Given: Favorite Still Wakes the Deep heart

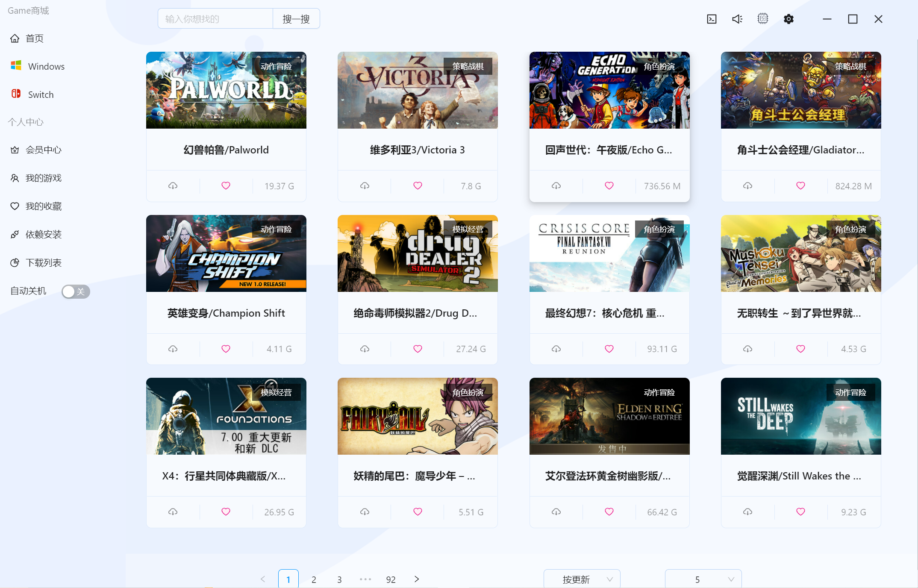Looking at the screenshot, I should click(800, 512).
